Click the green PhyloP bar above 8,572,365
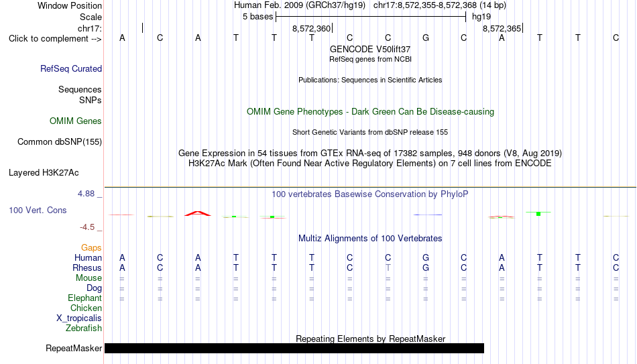Viewport: 637px width, 364px height. pos(538,213)
